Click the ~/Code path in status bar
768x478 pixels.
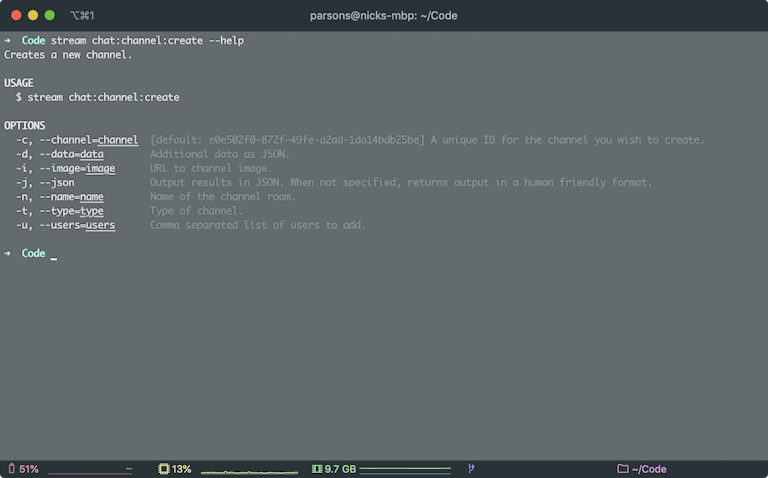[x=649, y=469]
